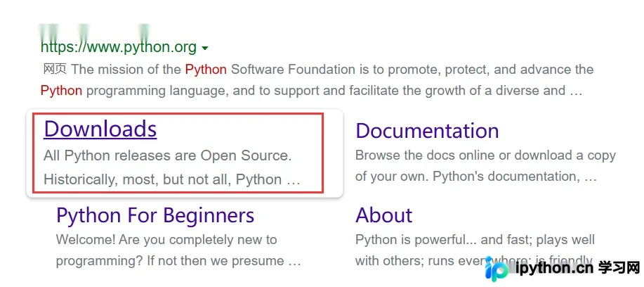Viewport: 644px width, 287px height.
Task: Click the 'Browse the docs online' description text
Action: click(x=485, y=155)
